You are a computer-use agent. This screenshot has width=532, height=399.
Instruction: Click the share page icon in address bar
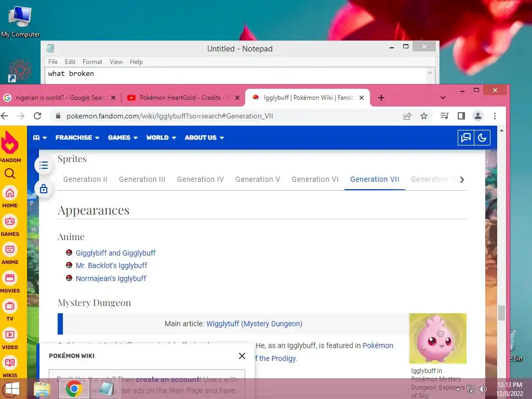pyautogui.click(x=407, y=116)
